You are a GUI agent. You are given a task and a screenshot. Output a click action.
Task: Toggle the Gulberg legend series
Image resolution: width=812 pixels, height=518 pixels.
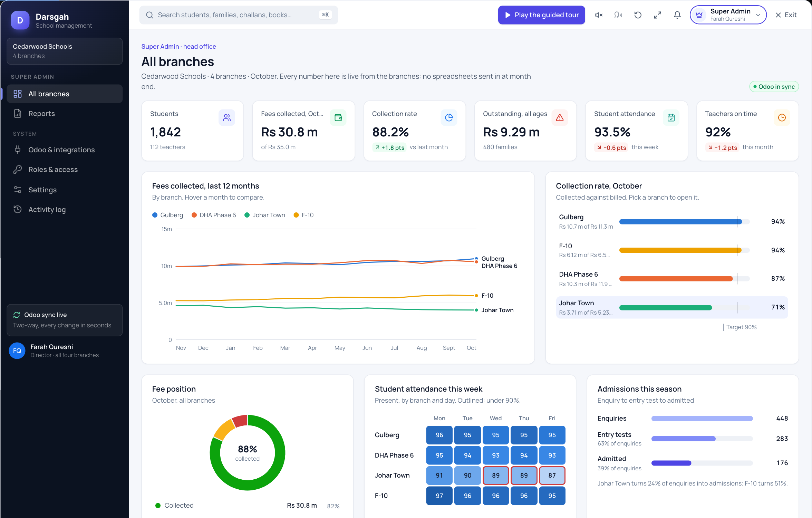pyautogui.click(x=168, y=215)
